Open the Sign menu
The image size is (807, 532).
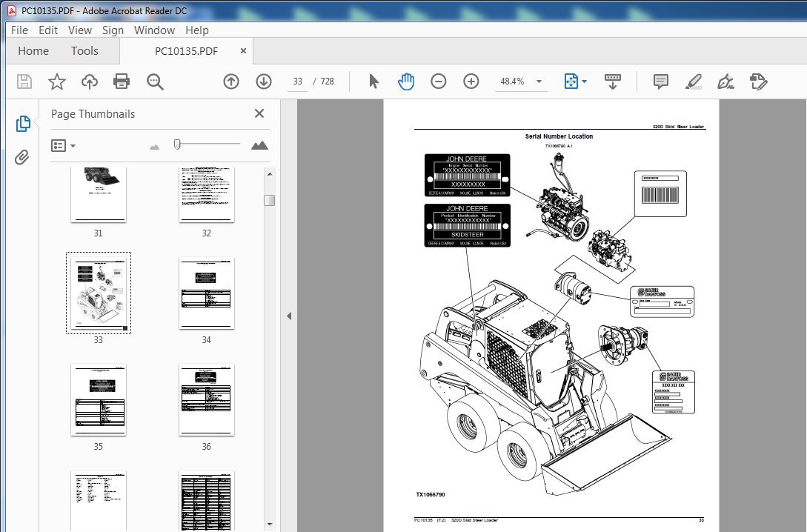point(113,30)
